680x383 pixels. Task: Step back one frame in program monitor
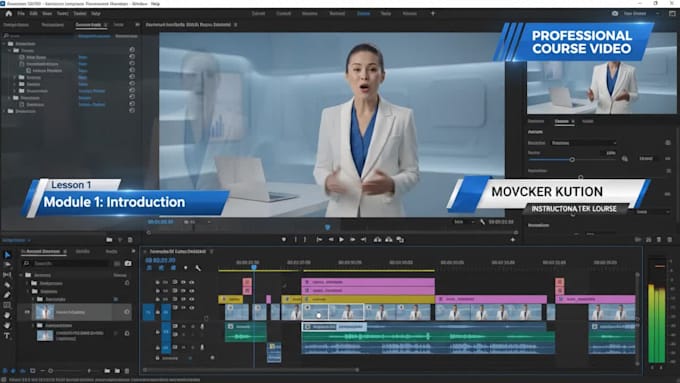(330, 239)
